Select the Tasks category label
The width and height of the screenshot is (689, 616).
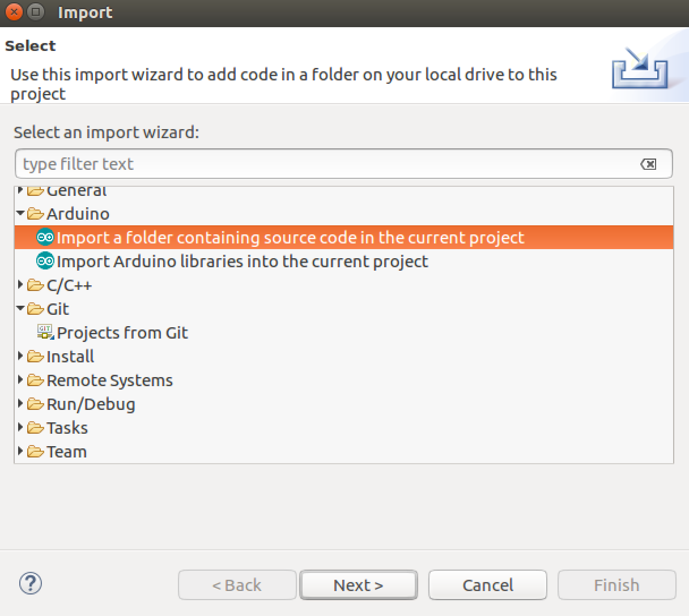tap(67, 428)
